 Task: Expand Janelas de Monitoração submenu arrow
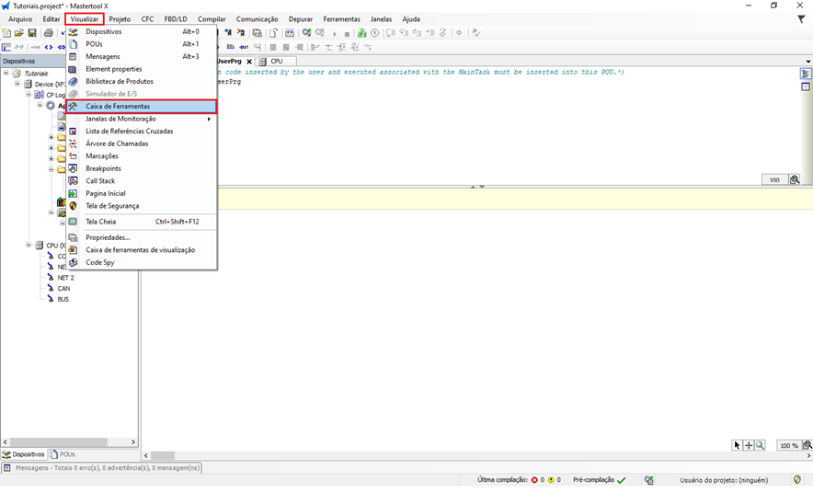pos(209,119)
